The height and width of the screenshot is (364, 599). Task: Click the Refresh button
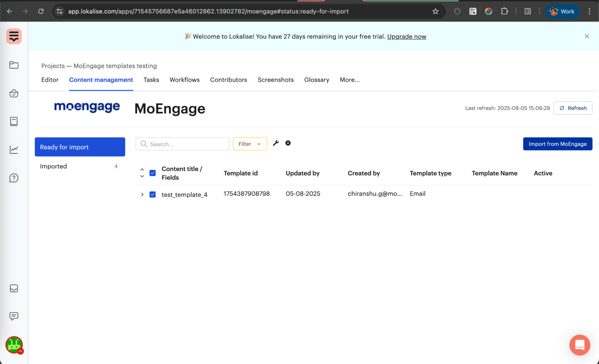point(572,108)
